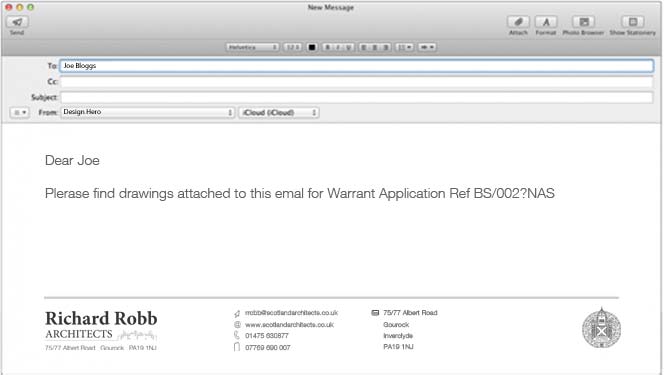
Task: Open the Format text options
Action: coord(545,22)
